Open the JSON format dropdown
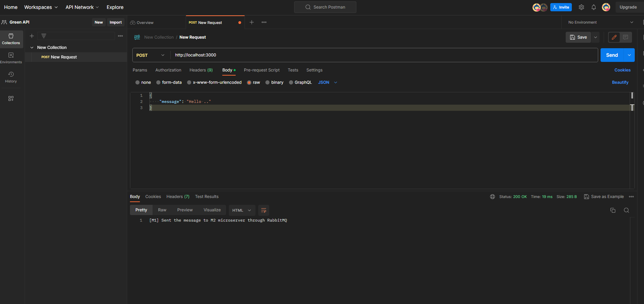This screenshot has height=304, width=644. pos(328,82)
